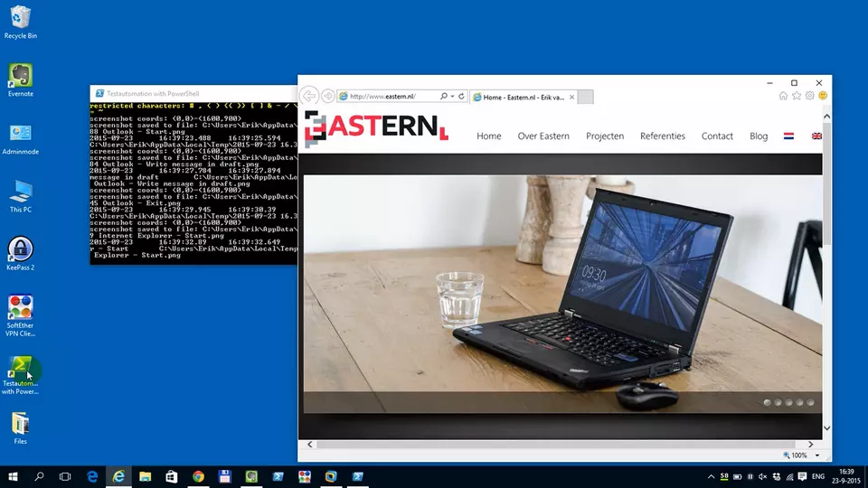Open Google Chrome from the taskbar
The image size is (868, 488).
coord(198,476)
